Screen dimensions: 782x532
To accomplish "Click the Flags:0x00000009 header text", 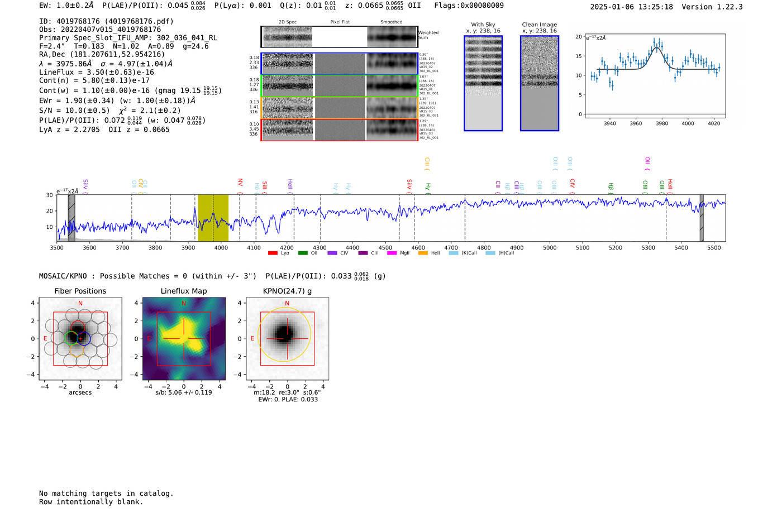I will [469, 6].
